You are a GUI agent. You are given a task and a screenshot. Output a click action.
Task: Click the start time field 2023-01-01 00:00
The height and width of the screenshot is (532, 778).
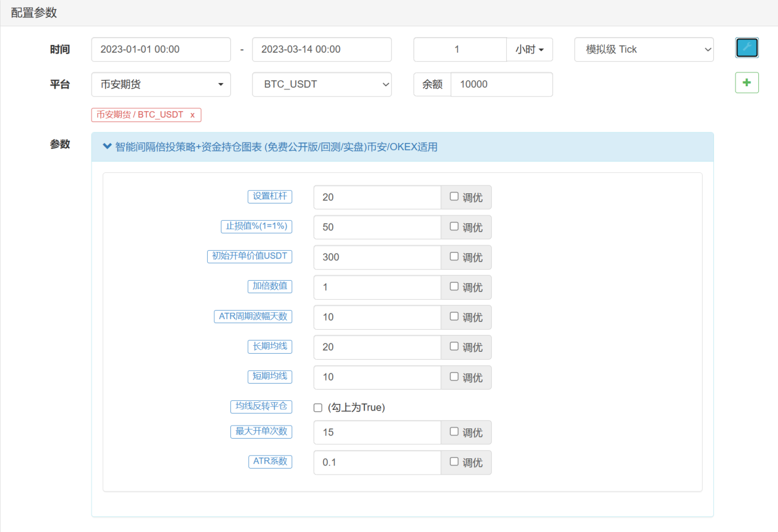[161, 50]
